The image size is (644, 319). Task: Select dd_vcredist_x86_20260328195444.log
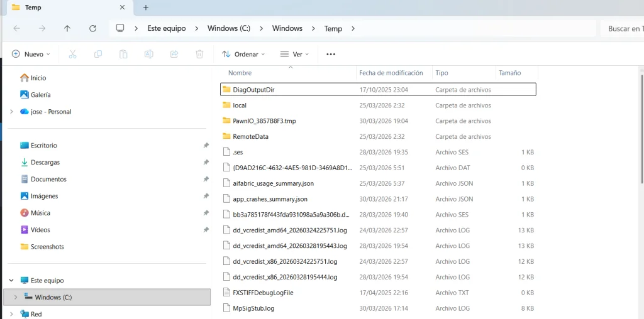378,277
